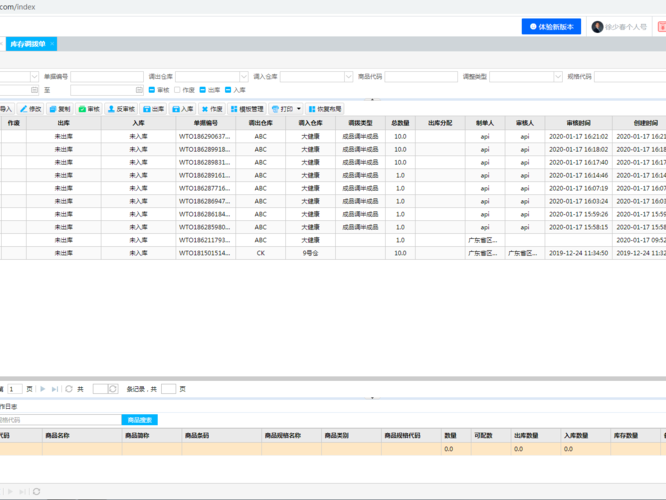Collapse the detail panel using lower arrow handle
Image resolution: width=666 pixels, height=500 pixels.
coord(372,398)
